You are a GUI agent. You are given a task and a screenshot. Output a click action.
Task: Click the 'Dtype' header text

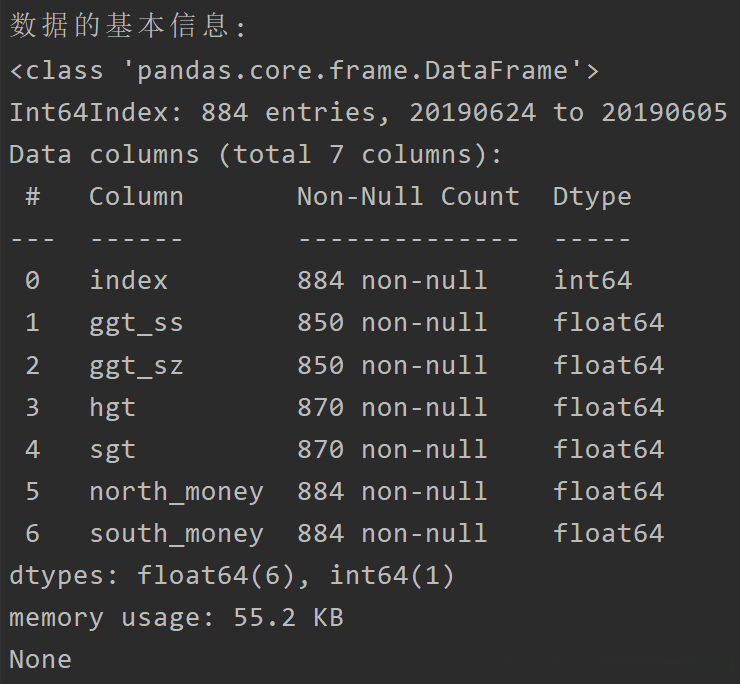pos(592,197)
